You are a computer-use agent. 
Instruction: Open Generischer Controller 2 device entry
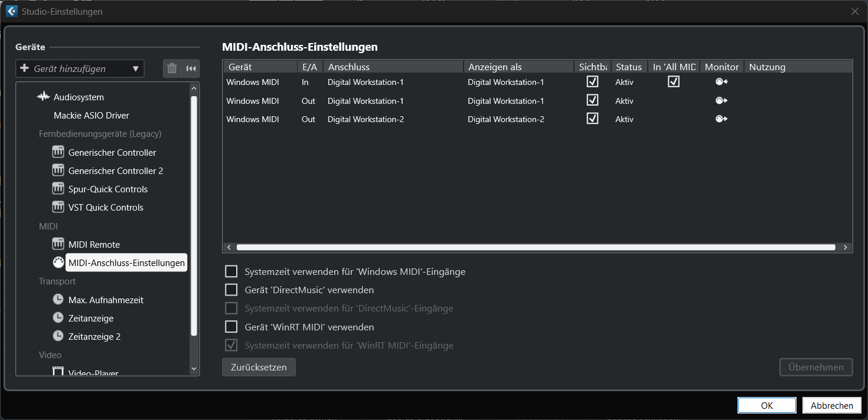pyautogui.click(x=115, y=171)
